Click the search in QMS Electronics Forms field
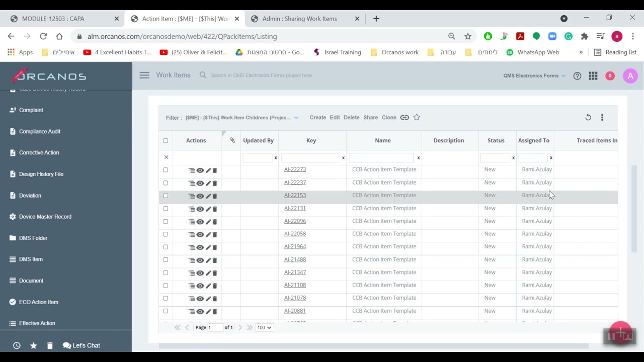Image resolution: width=644 pixels, height=362 pixels. (x=261, y=75)
